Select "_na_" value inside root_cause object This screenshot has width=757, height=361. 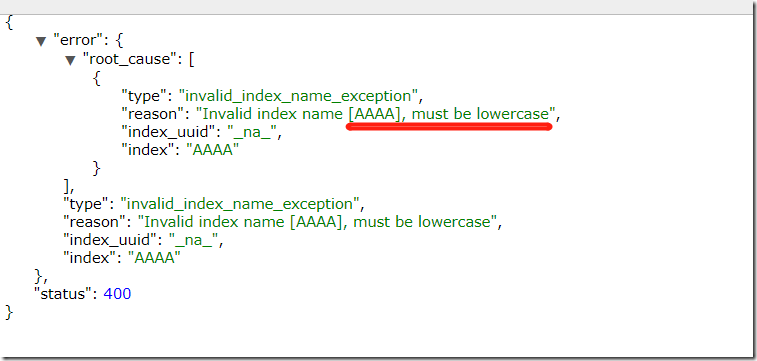(x=251, y=132)
